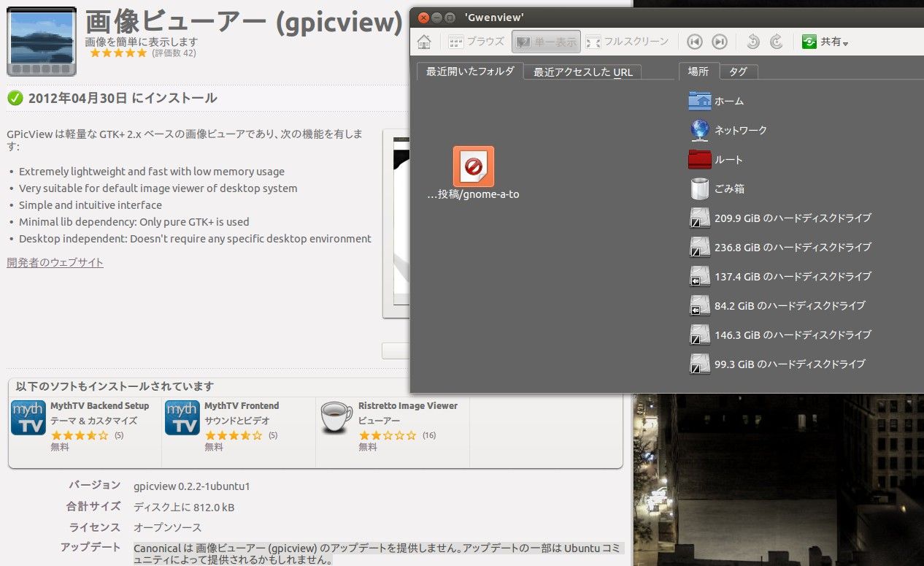Open Ristretto Image Viewer title
This screenshot has height=566, width=924.
pyautogui.click(x=408, y=406)
